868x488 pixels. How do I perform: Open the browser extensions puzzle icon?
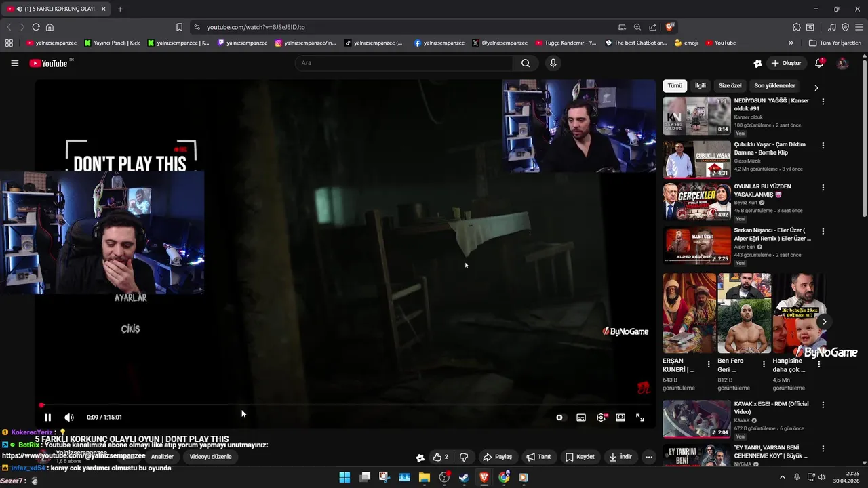797,27
